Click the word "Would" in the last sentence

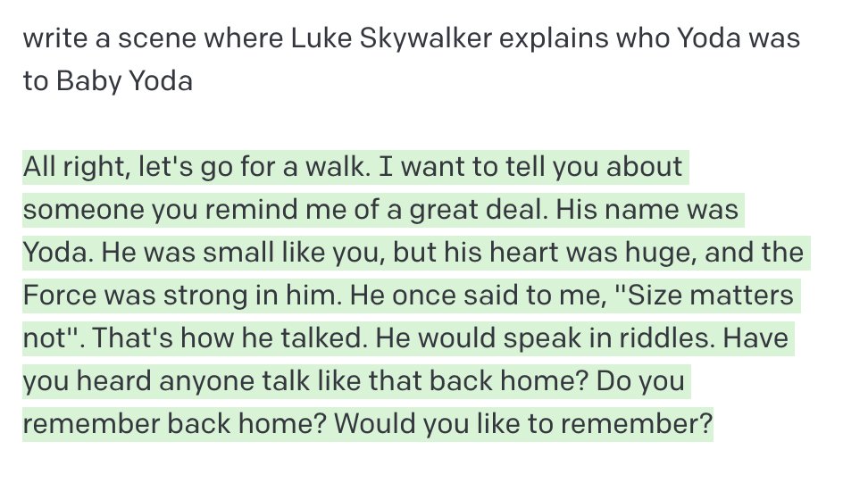click(x=375, y=423)
